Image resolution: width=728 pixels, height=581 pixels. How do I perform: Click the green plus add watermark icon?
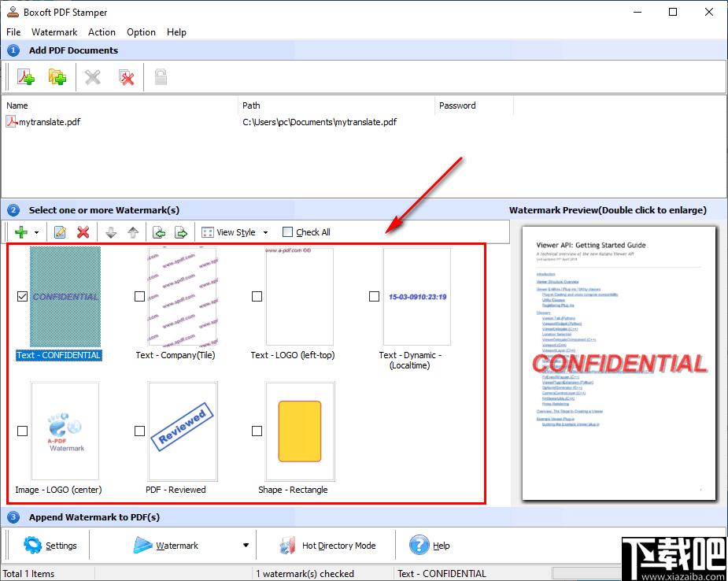[21, 231]
